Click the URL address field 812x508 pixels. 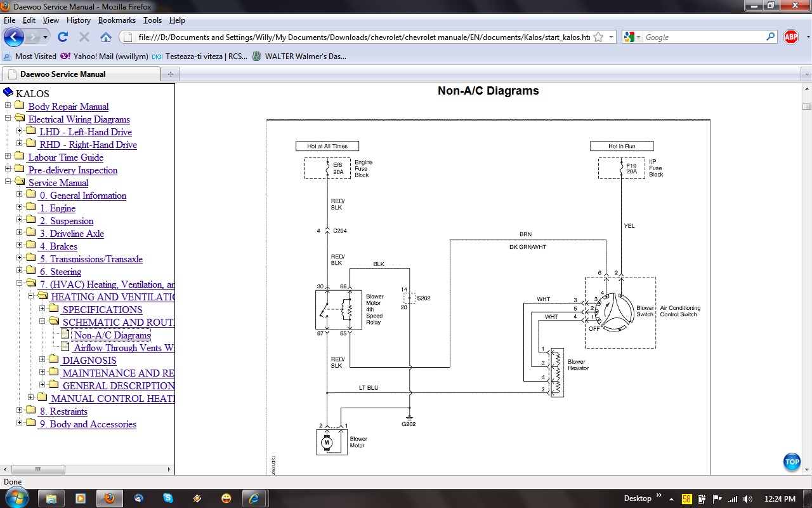pyautogui.click(x=363, y=37)
